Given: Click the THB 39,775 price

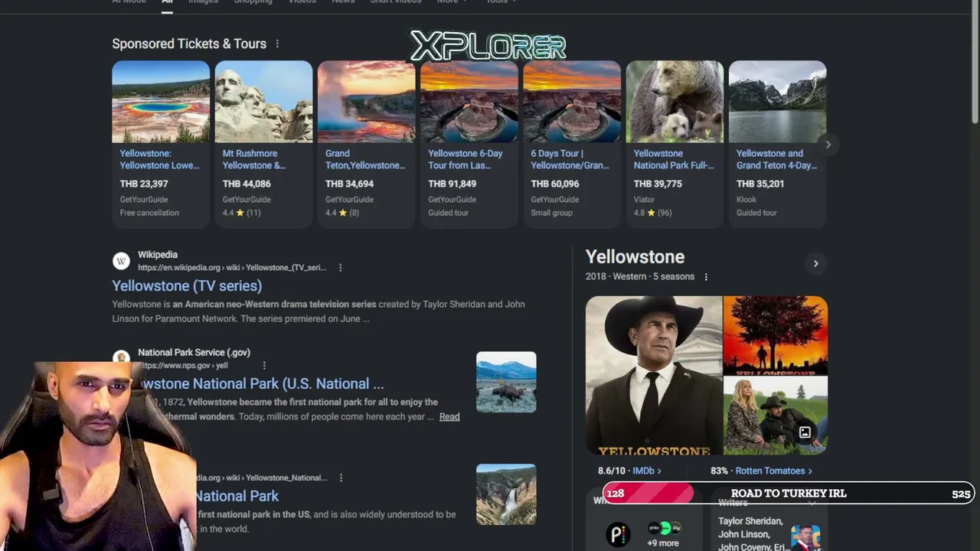Looking at the screenshot, I should click(658, 184).
